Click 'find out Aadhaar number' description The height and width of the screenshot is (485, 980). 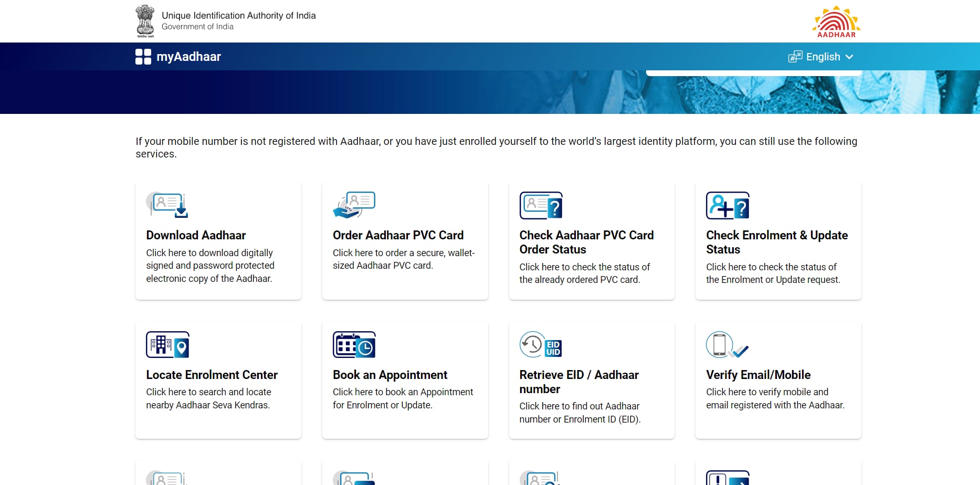point(580,413)
